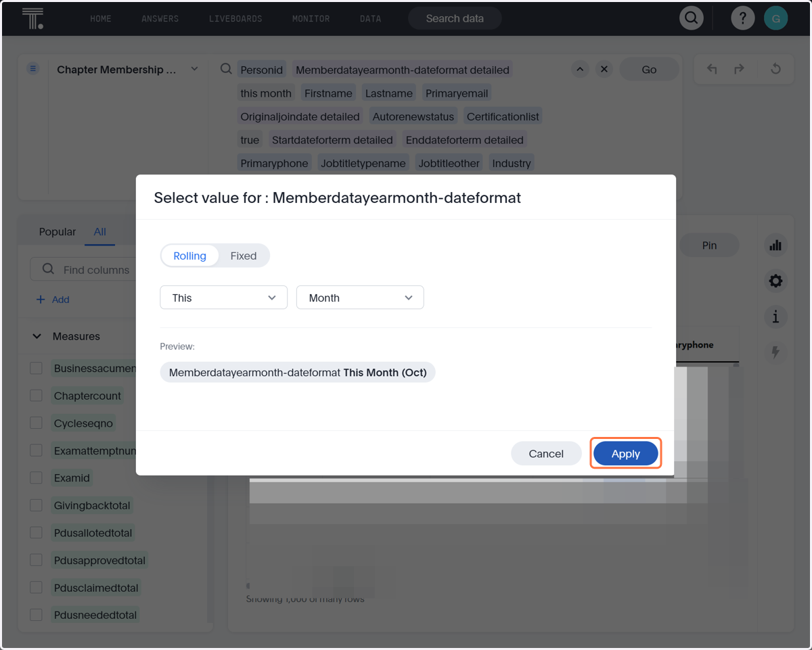Viewport: 812px width, 650px height.
Task: Open the user profile avatar G
Action: [775, 18]
